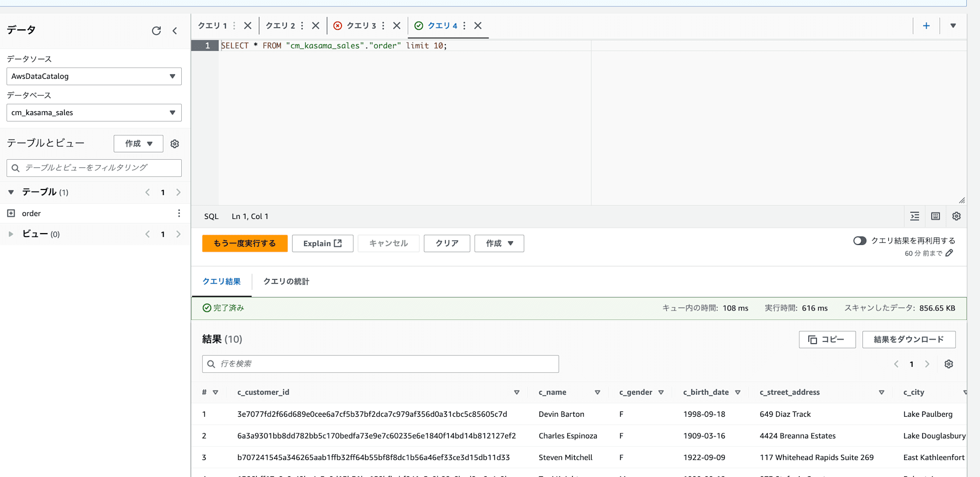Image resolution: width=980 pixels, height=477 pixels.
Task: Click the キャンセル button
Action: point(389,243)
